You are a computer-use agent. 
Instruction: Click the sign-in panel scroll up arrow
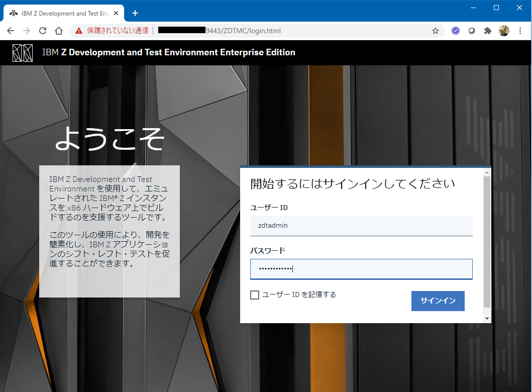487,172
